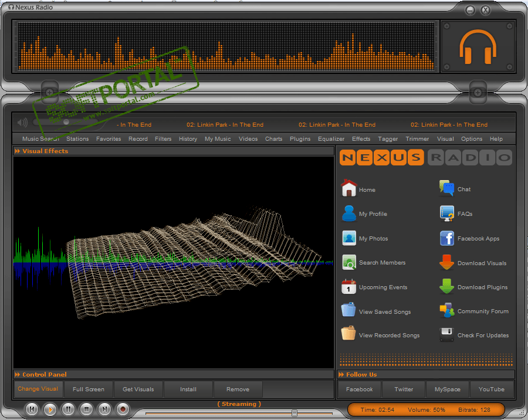Open the Music Search menu
This screenshot has width=528, height=420.
(40, 139)
